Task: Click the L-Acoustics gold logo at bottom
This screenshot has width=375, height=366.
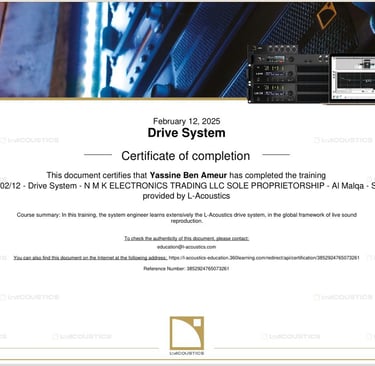Action: 187,335
